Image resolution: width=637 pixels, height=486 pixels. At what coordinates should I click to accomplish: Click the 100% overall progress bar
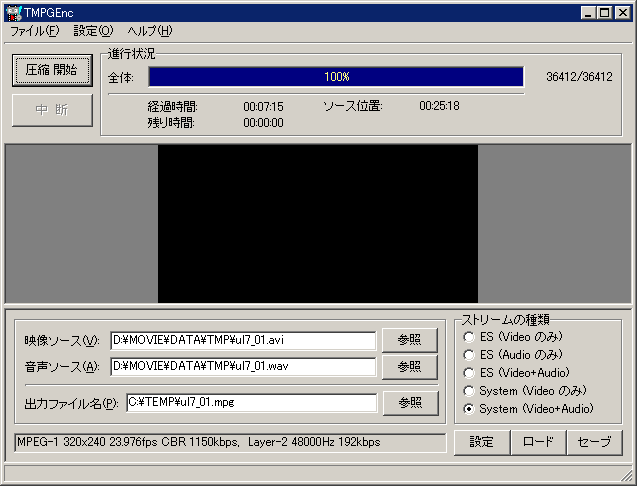point(336,77)
